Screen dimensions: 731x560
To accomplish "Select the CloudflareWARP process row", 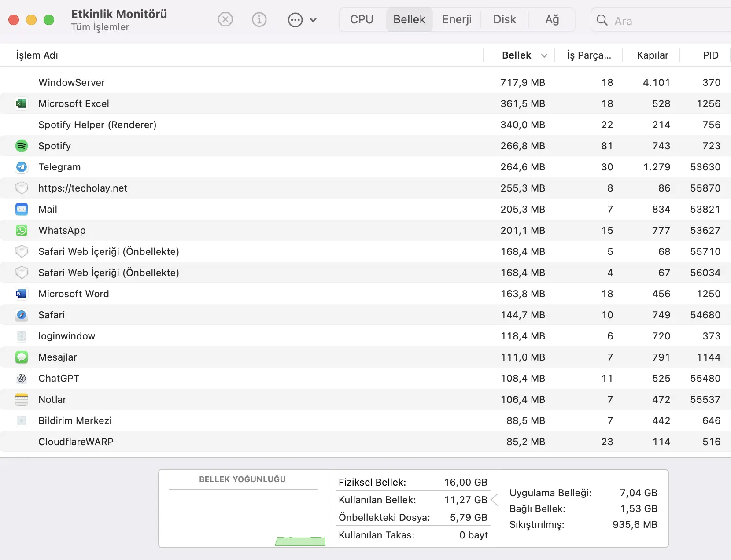I will pos(365,442).
